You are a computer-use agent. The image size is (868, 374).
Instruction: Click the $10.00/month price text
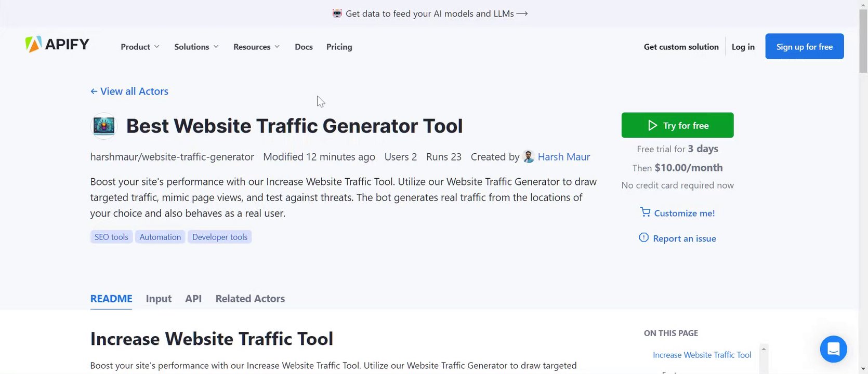click(689, 168)
